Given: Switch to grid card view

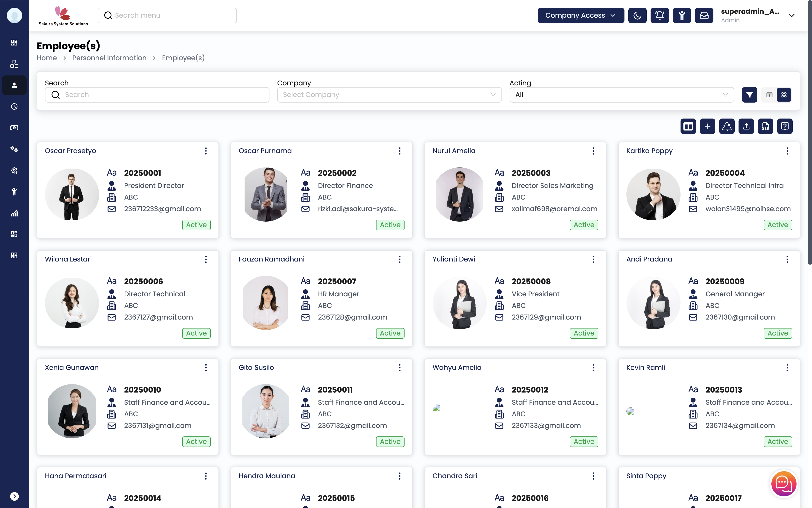Looking at the screenshot, I should pyautogui.click(x=784, y=95).
